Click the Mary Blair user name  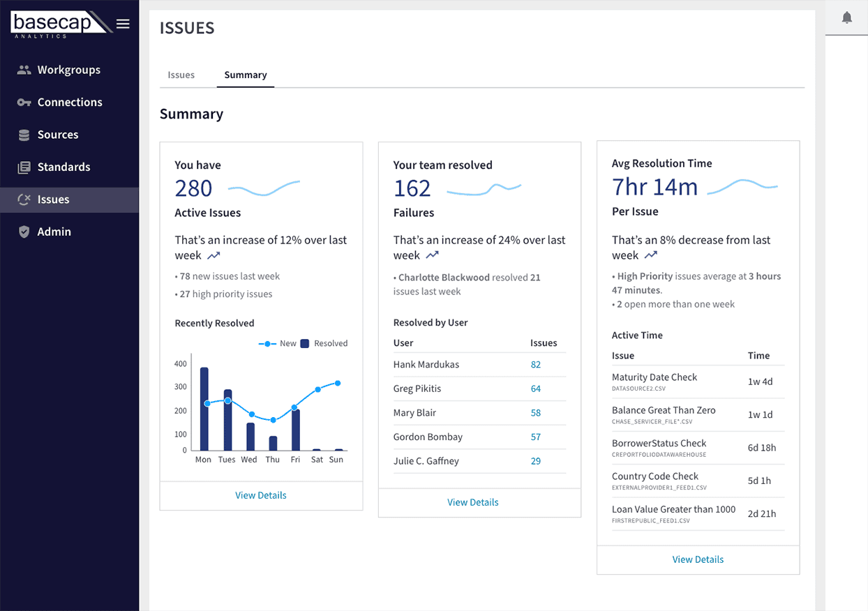[x=414, y=413]
